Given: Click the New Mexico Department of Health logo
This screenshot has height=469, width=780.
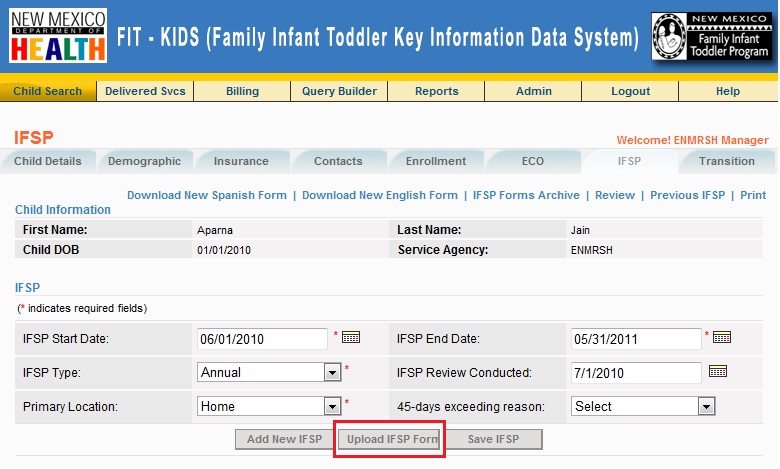Looking at the screenshot, I should tap(58, 35).
